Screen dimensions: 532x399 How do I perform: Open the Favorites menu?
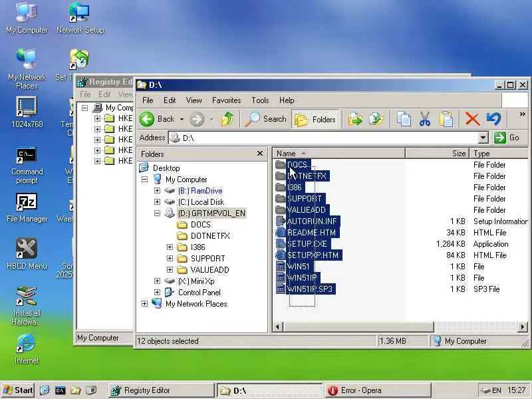click(226, 100)
